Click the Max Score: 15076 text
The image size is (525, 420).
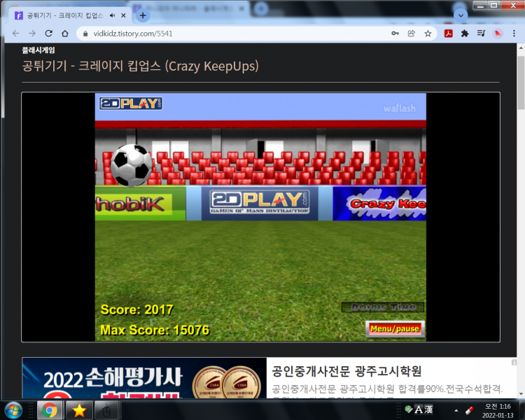(x=155, y=330)
